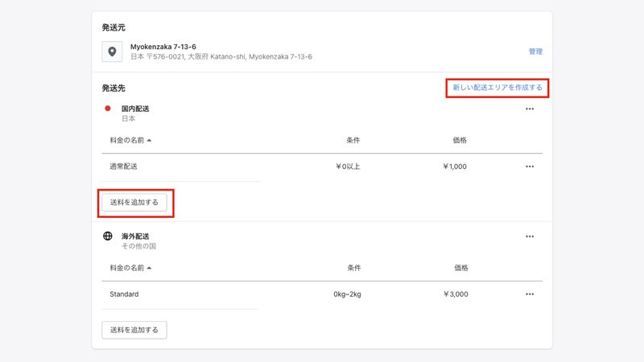The height and width of the screenshot is (362, 644).
Task: Click the ¥0以上 condition value
Action: tap(348, 167)
